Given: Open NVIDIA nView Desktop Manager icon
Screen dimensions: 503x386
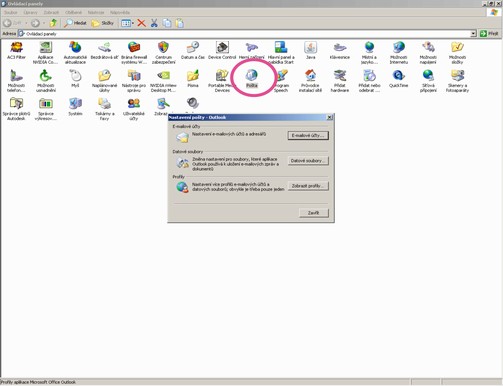Looking at the screenshot, I should pos(163,76).
